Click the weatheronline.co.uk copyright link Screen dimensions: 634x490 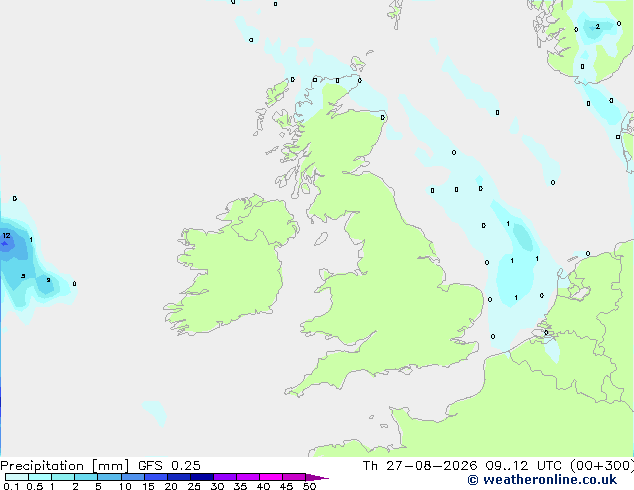(542, 480)
